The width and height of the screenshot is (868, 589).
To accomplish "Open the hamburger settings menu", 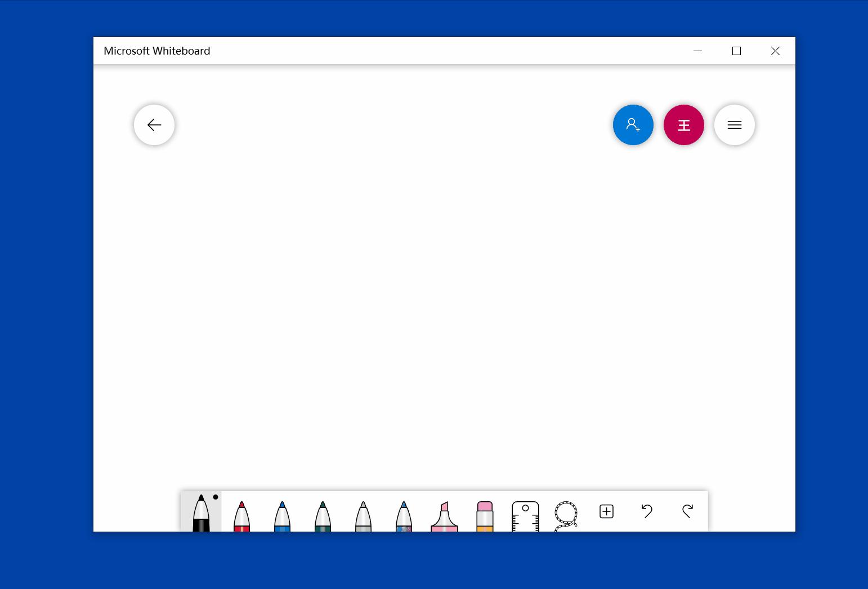I will 735,125.
